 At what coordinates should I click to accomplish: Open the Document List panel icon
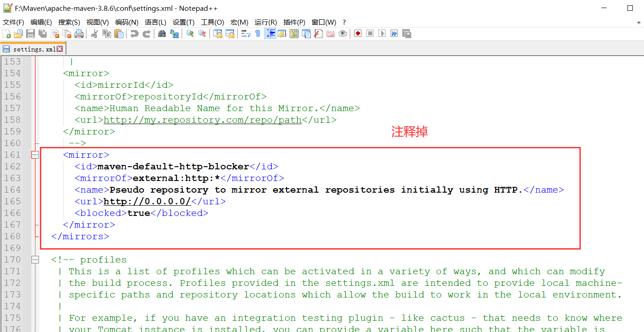(306, 34)
